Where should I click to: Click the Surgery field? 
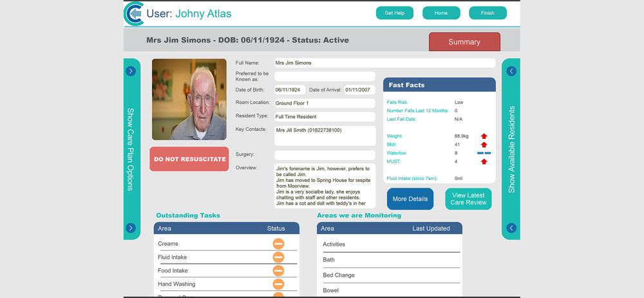tap(325, 155)
